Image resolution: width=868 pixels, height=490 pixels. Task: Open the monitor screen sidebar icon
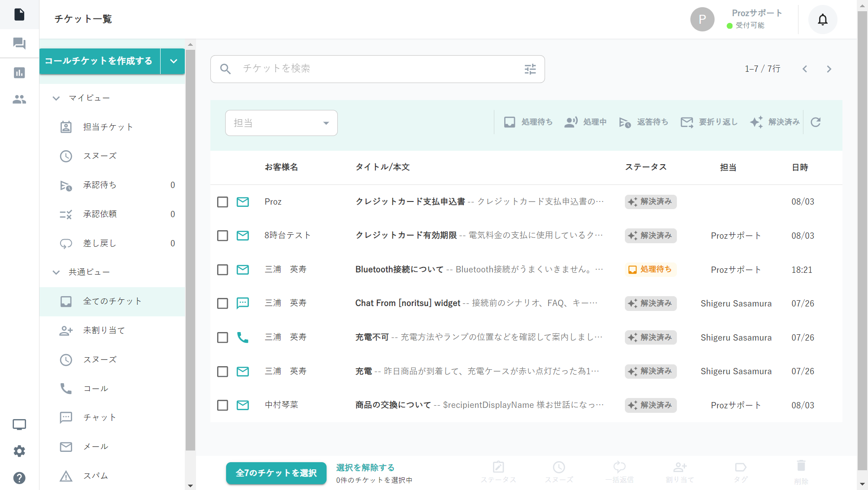coord(19,424)
